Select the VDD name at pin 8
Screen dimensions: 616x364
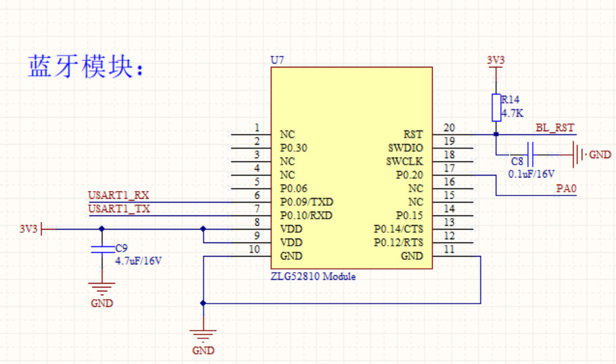tap(291, 229)
